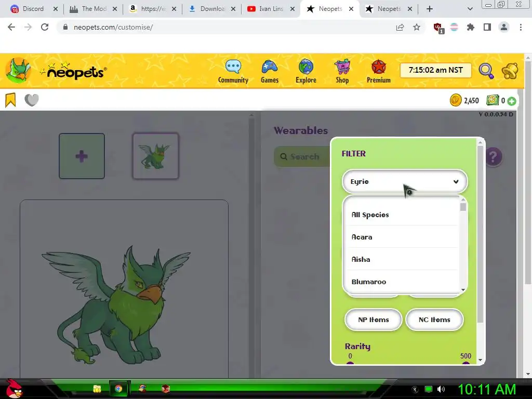Close the Discord tab
532x399 pixels.
56,9
